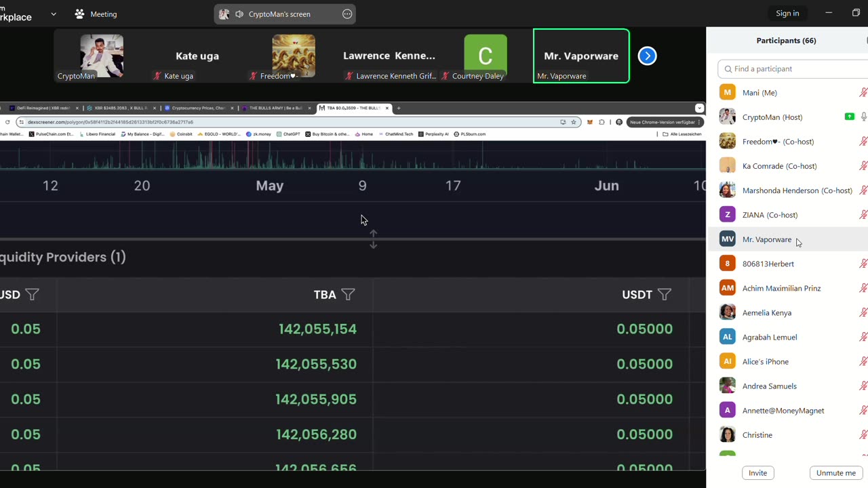Image resolution: width=868 pixels, height=488 pixels.
Task: Select the Freedom video thumbnail
Action: coord(294,56)
